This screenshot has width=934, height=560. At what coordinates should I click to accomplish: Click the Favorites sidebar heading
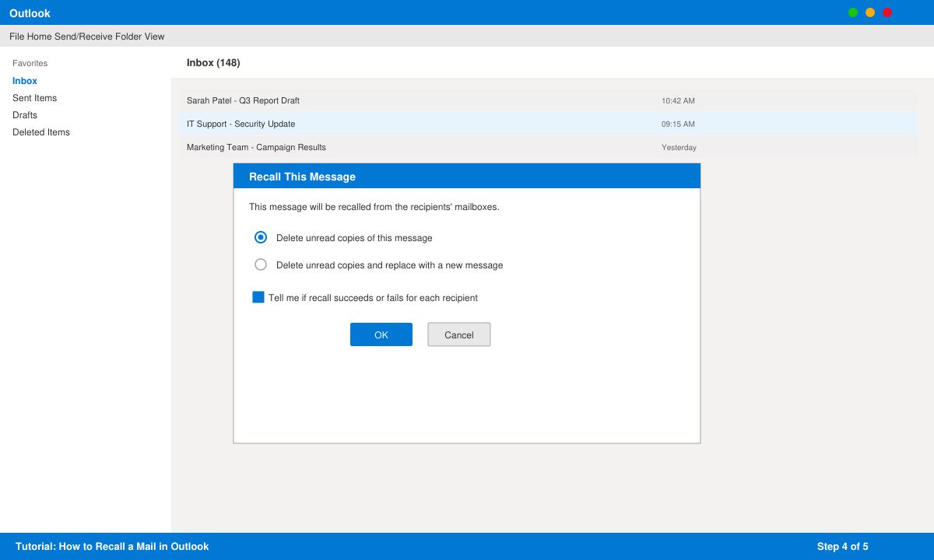[30, 63]
